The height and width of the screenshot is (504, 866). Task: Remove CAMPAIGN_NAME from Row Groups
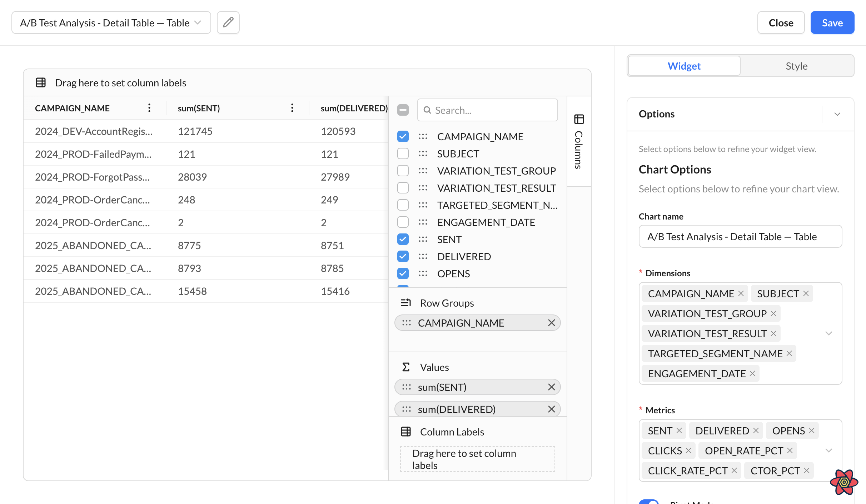pos(551,323)
